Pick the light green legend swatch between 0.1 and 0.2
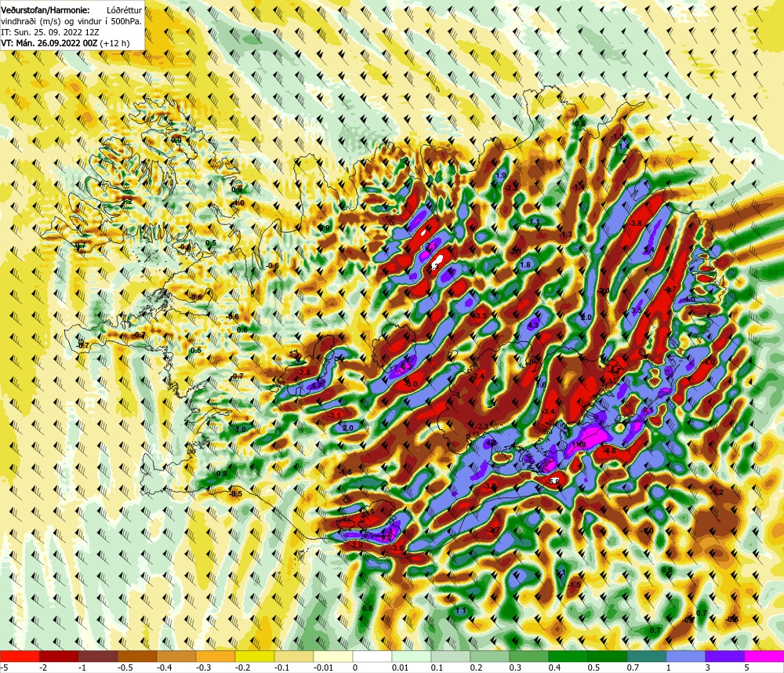 pyautogui.click(x=451, y=656)
